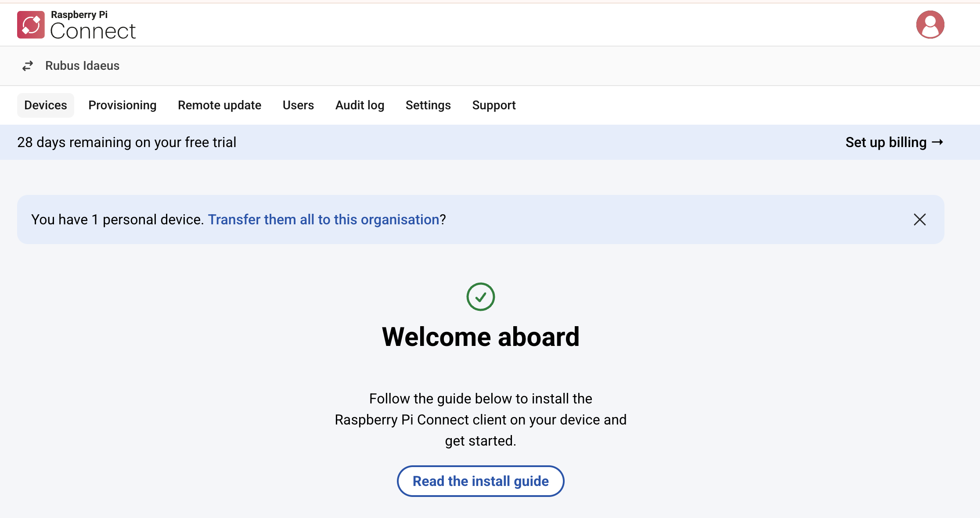Open the Provisioning tab
Image resolution: width=980 pixels, height=518 pixels.
coord(122,105)
